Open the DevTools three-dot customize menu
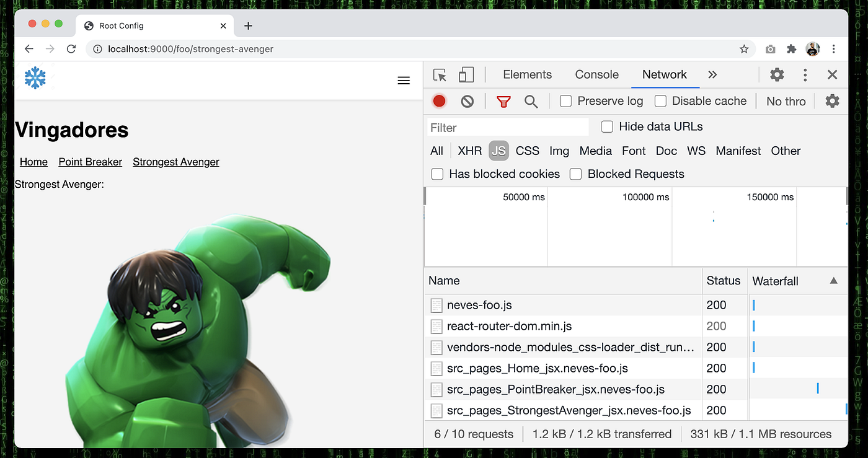Viewport: 868px width, 458px height. coord(805,75)
